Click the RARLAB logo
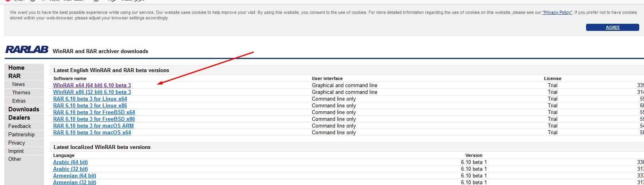The image size is (644, 185). 27,50
